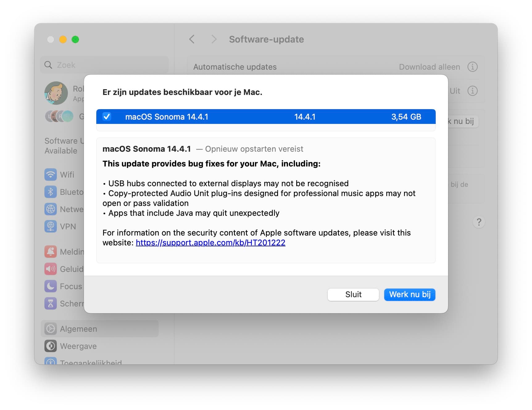Screen dimensions: 532x410
Task: Select Algemeen gear icon
Action: pyautogui.click(x=51, y=329)
